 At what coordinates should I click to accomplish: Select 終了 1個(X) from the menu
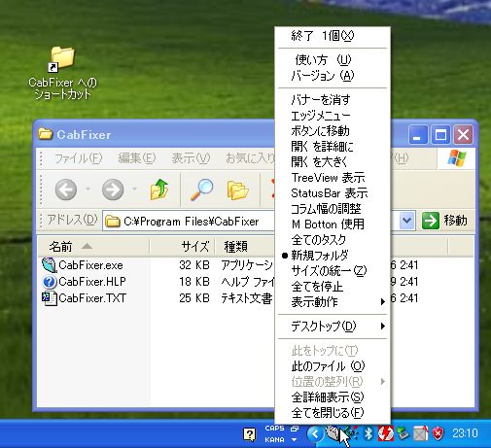pyautogui.click(x=333, y=36)
